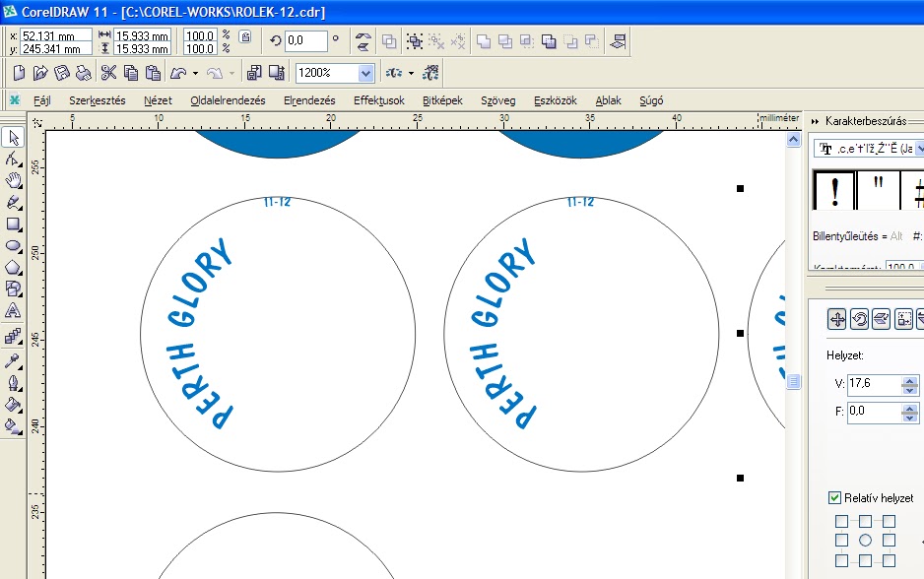The height and width of the screenshot is (579, 924).
Task: Click the Print icon
Action: coord(84,73)
